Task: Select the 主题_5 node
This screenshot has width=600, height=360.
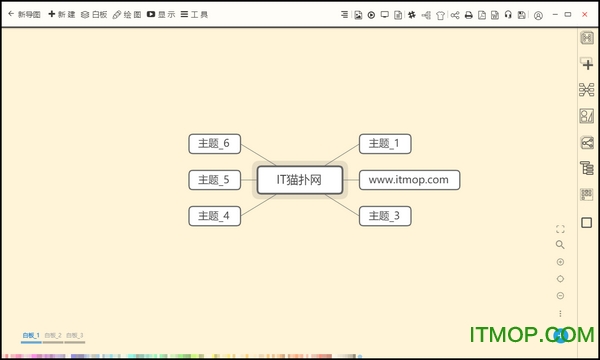Action: (215, 180)
